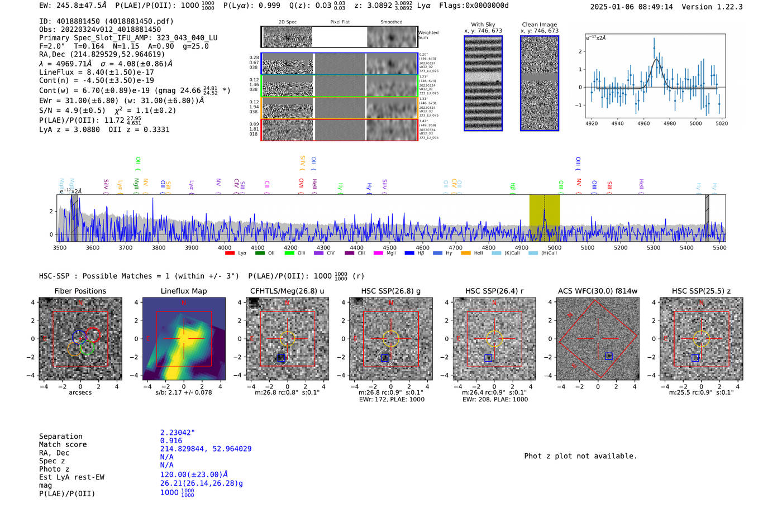Image resolution: width=782 pixels, height=532 pixels.
Task: Click the magenta MgII legend swatch
Action: pyautogui.click(x=379, y=253)
